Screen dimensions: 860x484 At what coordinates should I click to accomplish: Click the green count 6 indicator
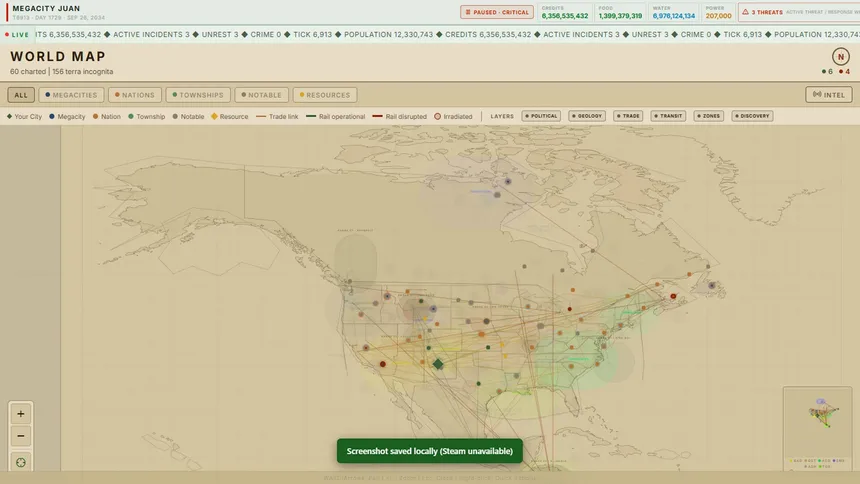pyautogui.click(x=827, y=71)
